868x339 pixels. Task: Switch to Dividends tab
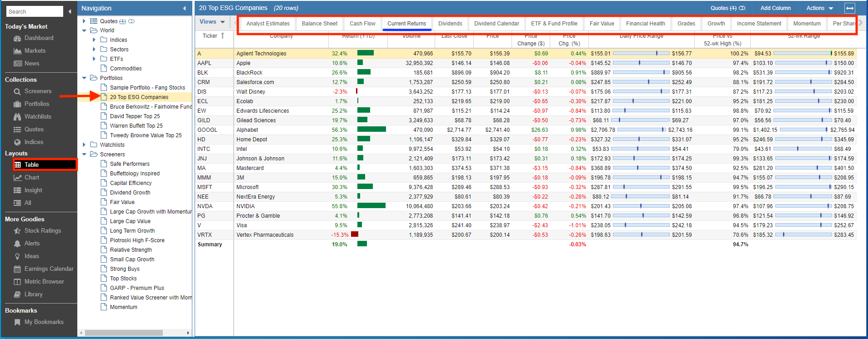pyautogui.click(x=450, y=24)
